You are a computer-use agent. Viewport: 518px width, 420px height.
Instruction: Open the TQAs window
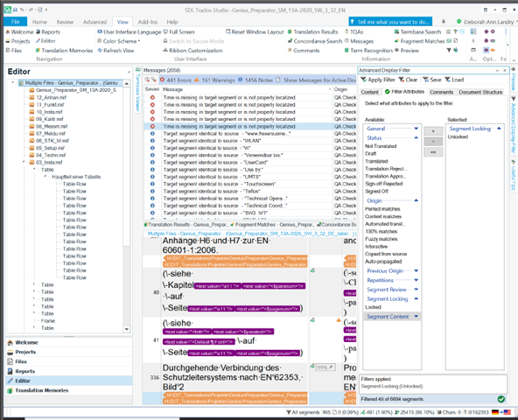click(353, 32)
